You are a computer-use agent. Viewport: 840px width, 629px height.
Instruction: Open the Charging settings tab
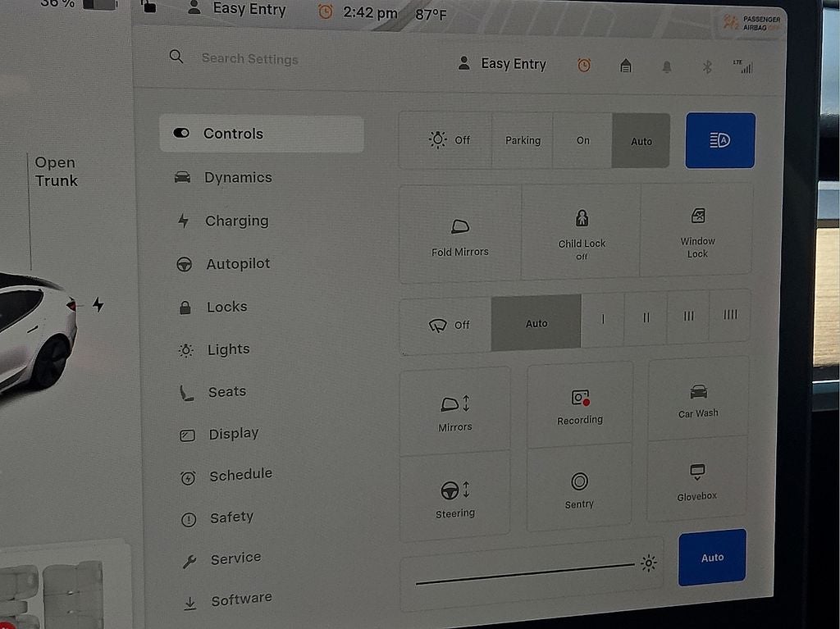click(236, 221)
